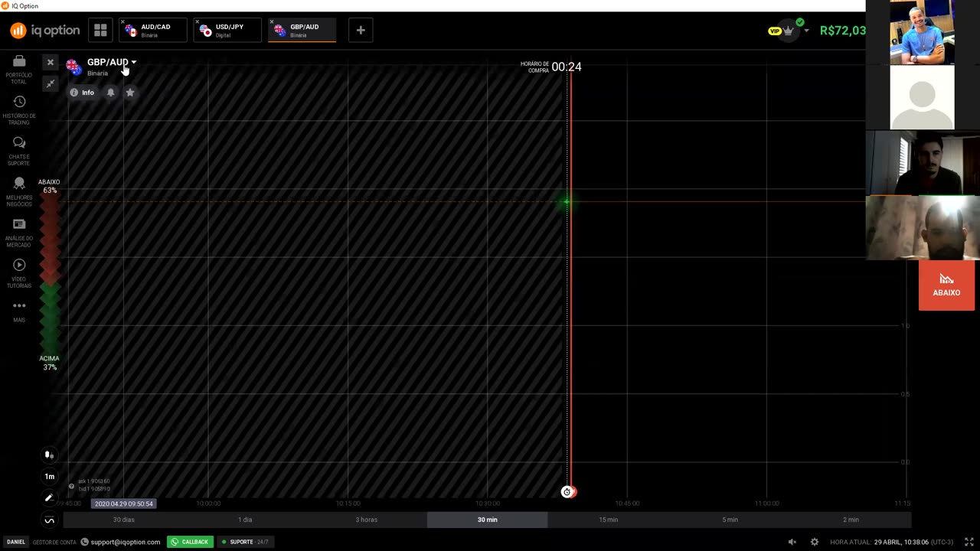Click the ask/bid help question icon
This screenshot has width=980, height=551.
click(x=72, y=486)
